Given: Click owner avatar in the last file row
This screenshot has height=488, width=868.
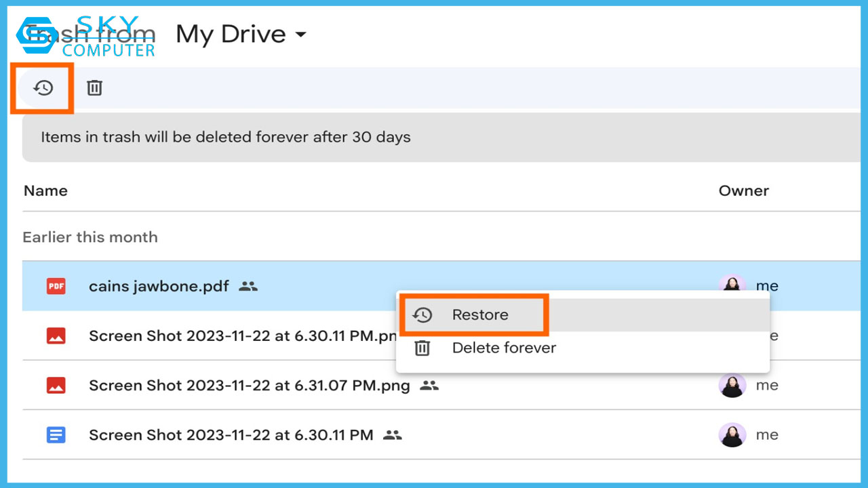Looking at the screenshot, I should click(x=732, y=435).
